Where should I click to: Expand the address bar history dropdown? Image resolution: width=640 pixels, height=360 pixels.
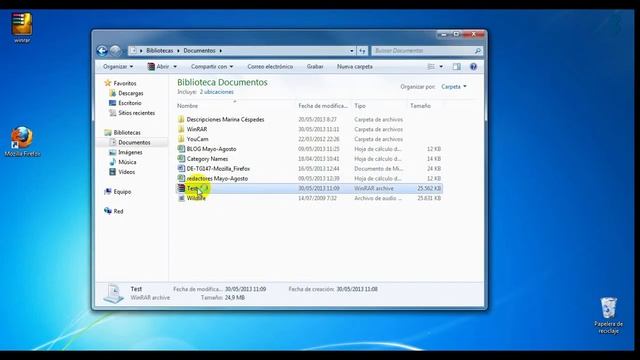pos(351,51)
